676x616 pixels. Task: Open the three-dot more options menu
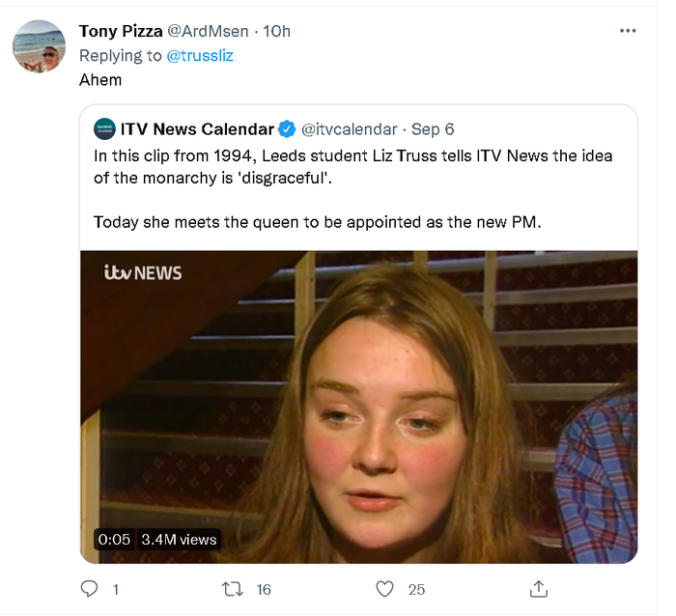pyautogui.click(x=628, y=31)
